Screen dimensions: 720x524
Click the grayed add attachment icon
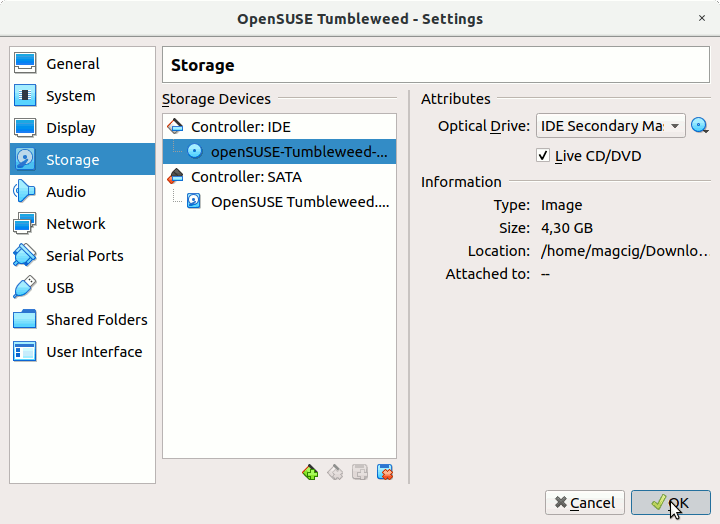[360, 472]
